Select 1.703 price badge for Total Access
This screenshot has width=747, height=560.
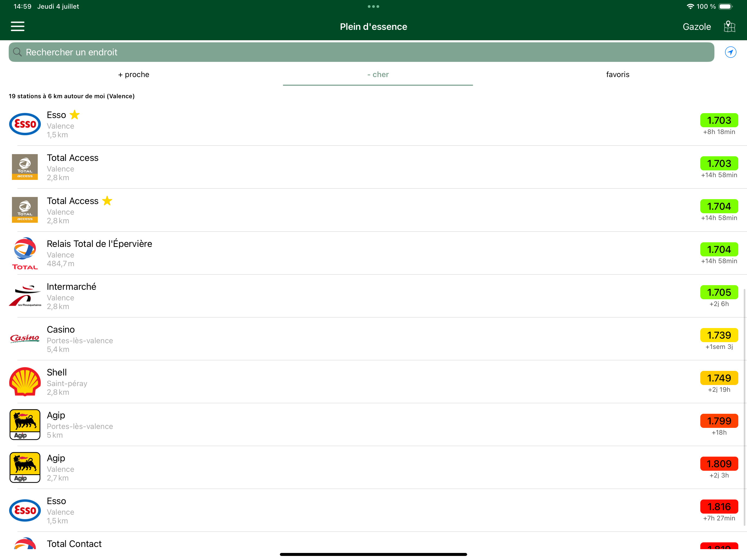pyautogui.click(x=719, y=163)
